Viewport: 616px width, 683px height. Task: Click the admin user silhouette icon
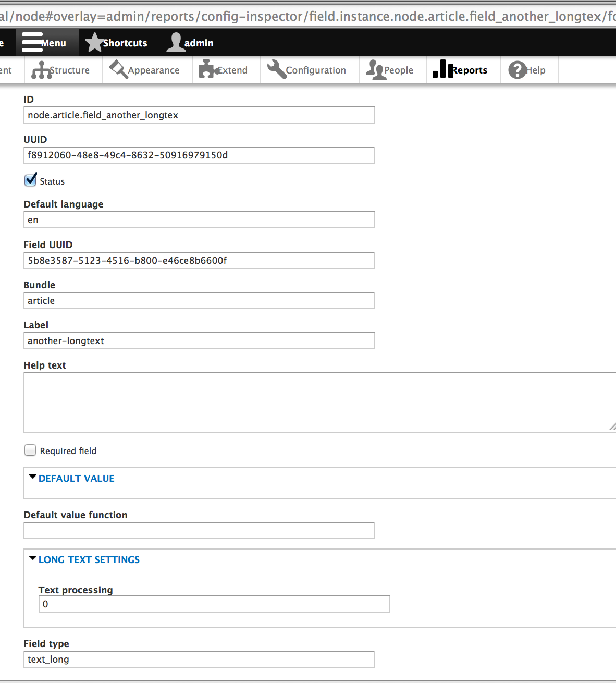(176, 43)
